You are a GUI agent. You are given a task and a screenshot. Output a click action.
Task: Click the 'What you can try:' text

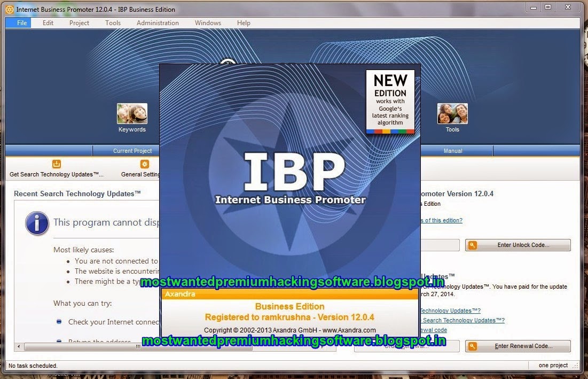click(x=82, y=303)
